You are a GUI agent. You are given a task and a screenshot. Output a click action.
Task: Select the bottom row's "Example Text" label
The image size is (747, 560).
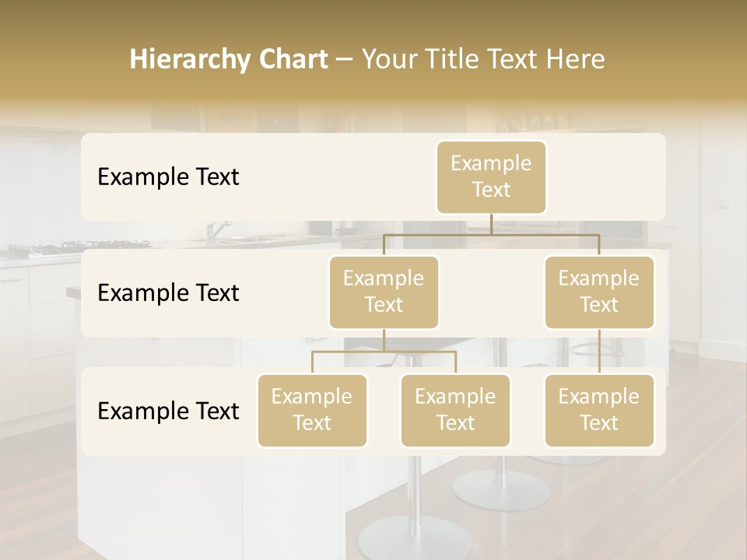point(168,411)
